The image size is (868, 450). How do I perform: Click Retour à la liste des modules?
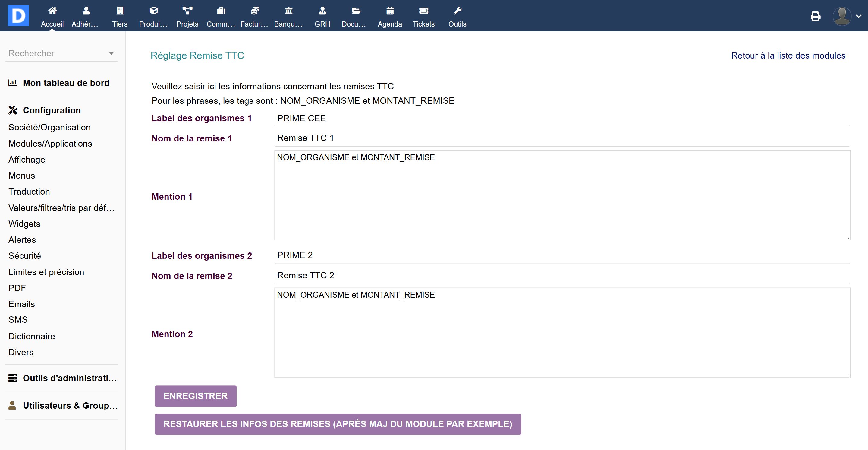[788, 55]
